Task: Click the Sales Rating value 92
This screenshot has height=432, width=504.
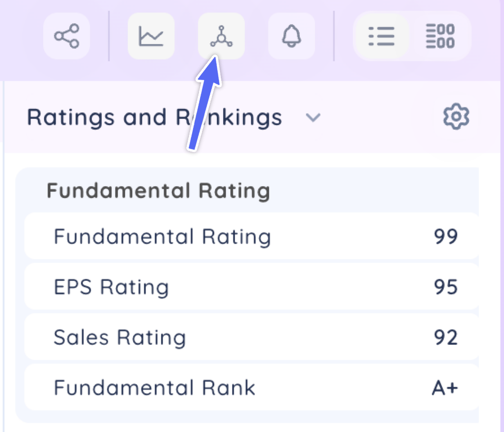Action: point(446,337)
